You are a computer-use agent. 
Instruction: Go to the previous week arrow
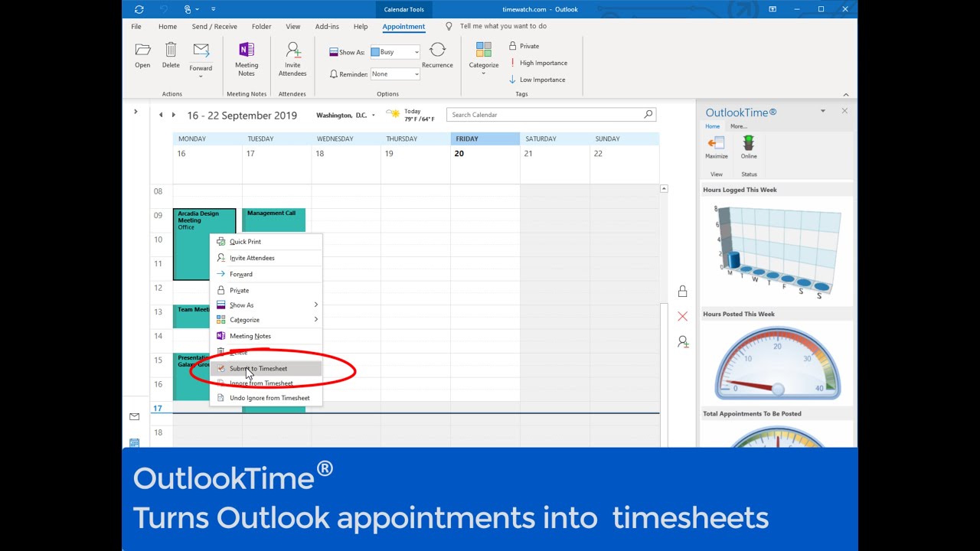161,115
